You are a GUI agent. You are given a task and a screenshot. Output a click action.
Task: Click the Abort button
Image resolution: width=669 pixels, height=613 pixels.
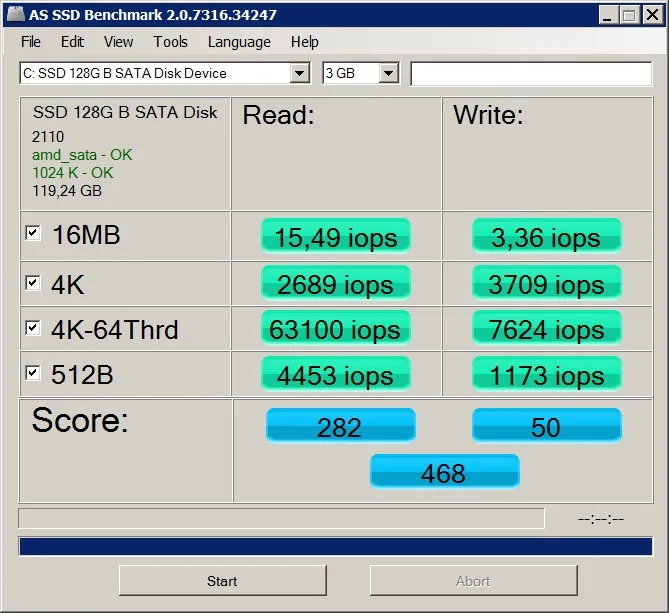point(474,581)
